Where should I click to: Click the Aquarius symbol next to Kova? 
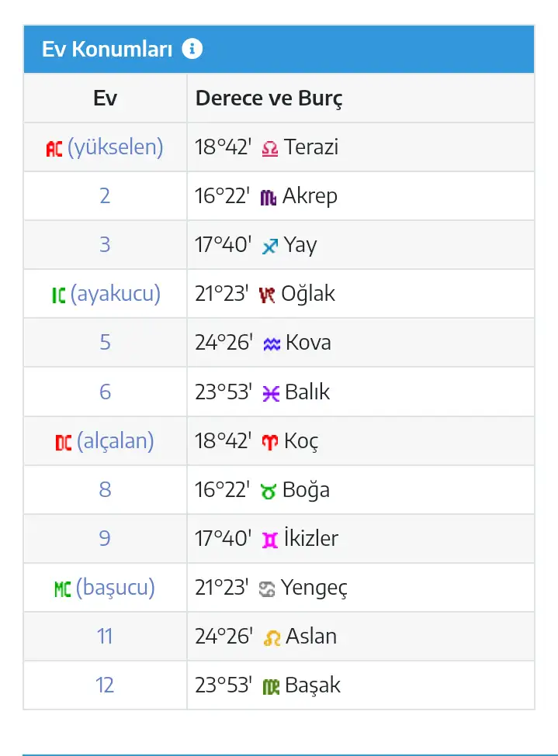(x=271, y=343)
